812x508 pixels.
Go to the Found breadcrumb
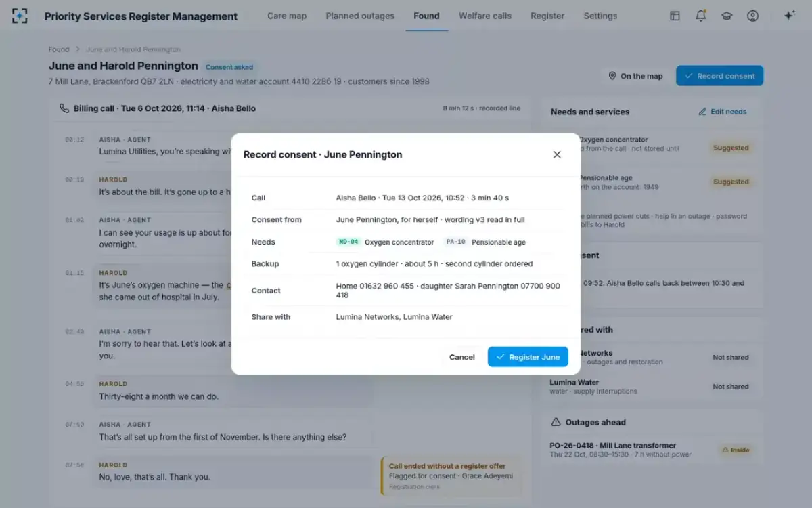(x=59, y=49)
